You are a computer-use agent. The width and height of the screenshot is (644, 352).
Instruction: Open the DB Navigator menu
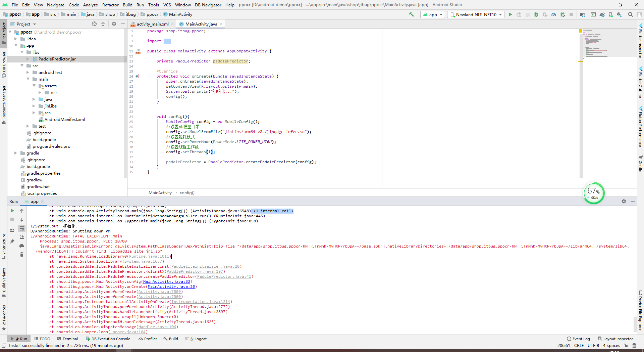(208, 5)
